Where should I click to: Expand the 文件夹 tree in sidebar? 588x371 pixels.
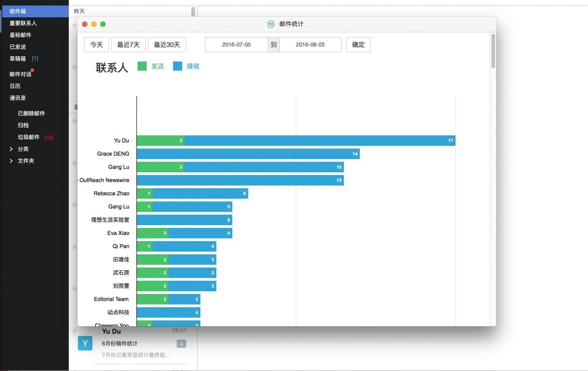(x=11, y=161)
